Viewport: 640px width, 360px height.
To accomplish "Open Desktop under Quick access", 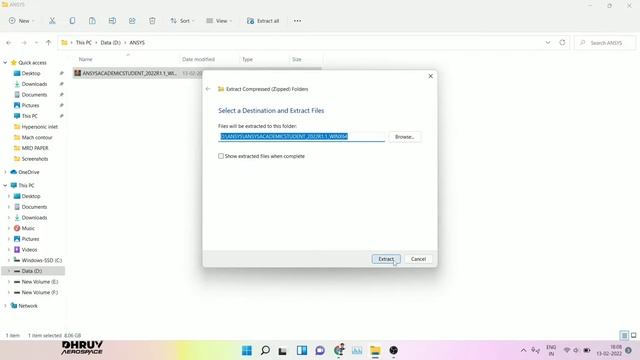I will (x=31, y=73).
